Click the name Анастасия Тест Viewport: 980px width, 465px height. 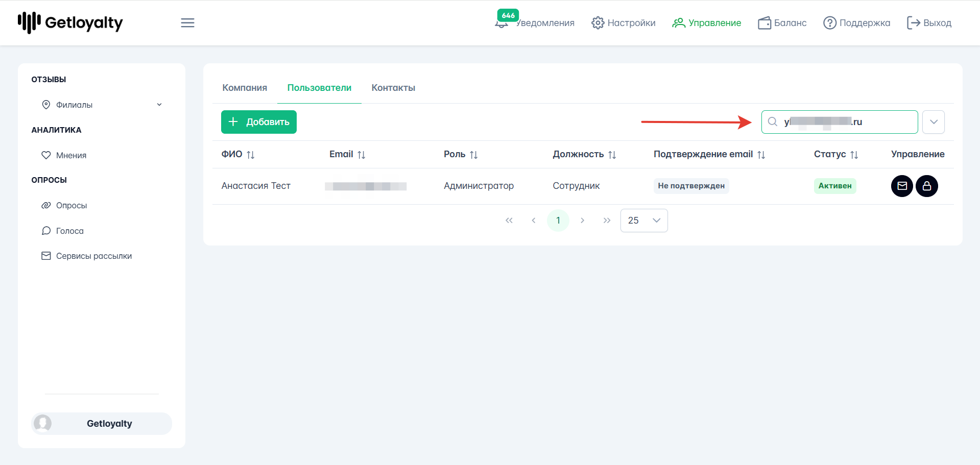click(x=256, y=186)
